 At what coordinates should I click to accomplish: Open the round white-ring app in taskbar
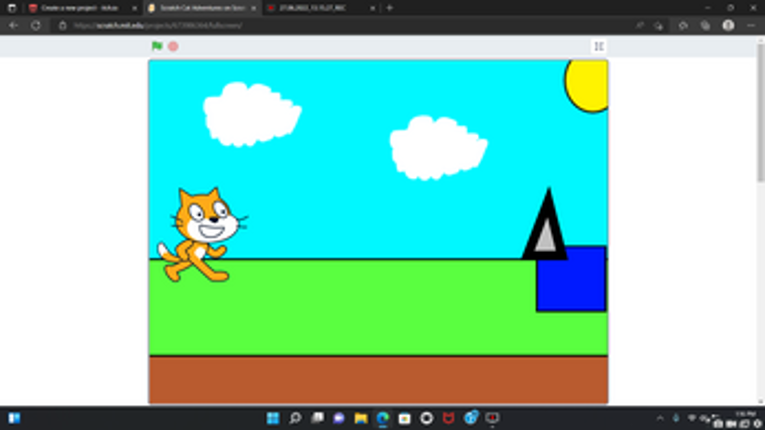(426, 418)
